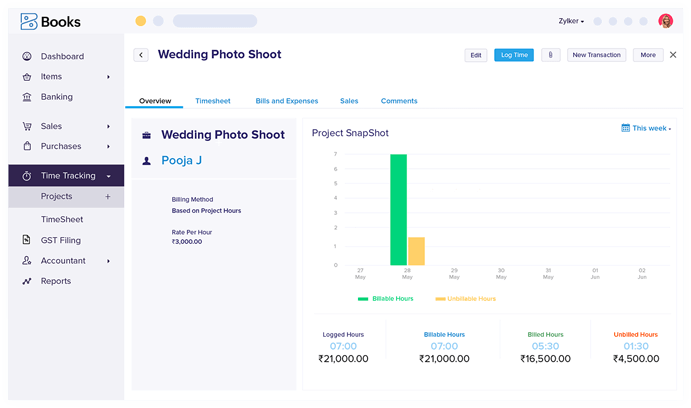Open the This week date range dropdown

646,128
